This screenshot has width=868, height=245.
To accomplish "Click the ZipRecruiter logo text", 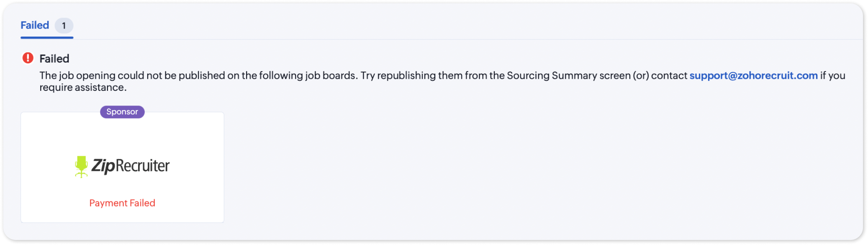I will point(130,166).
